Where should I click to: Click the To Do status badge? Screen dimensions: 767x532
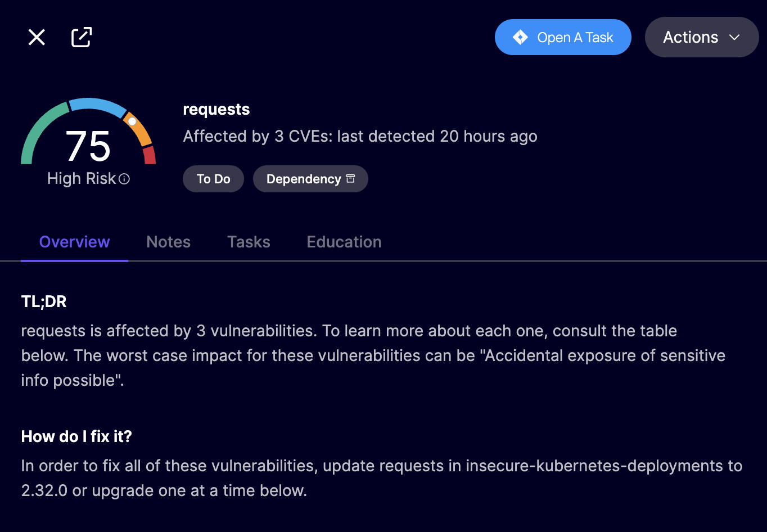[213, 179]
